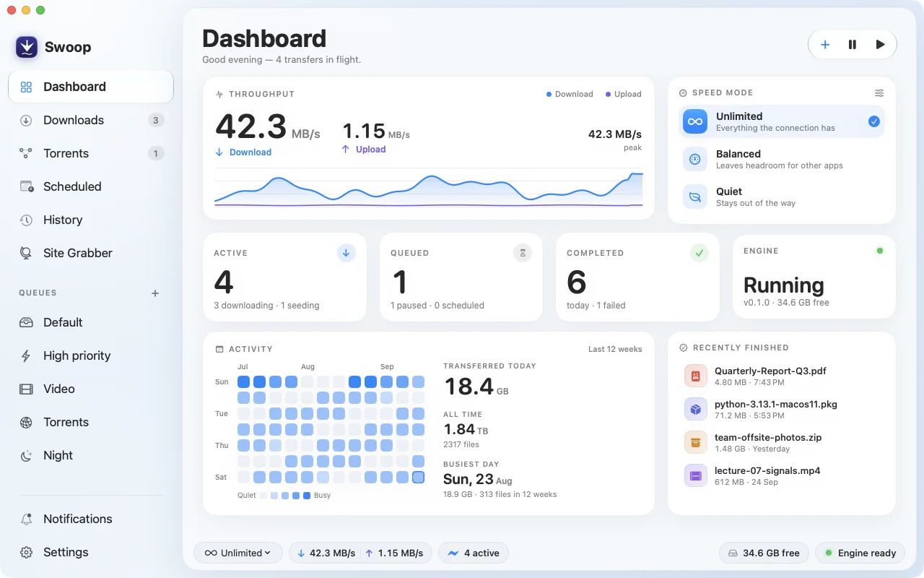The width and height of the screenshot is (924, 578).
Task: Click the python-3.13.1-macos11.pkg package icon
Action: click(x=696, y=409)
